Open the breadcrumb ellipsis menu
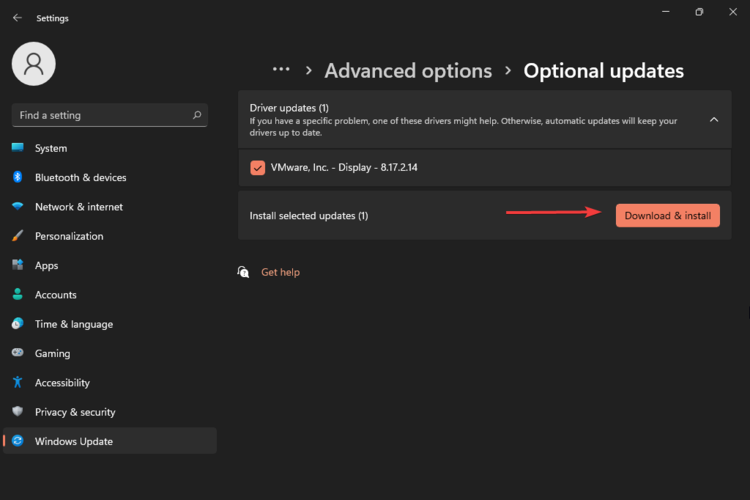This screenshot has height=500, width=750. click(x=281, y=70)
